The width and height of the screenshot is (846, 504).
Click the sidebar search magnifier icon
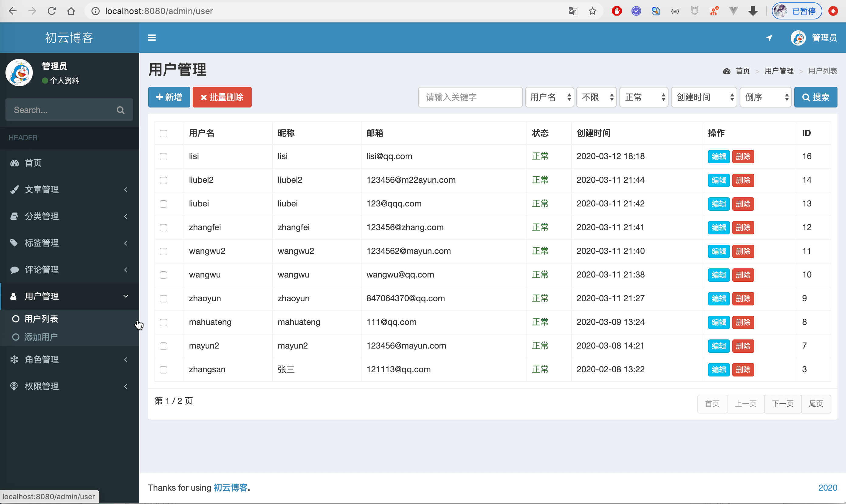pos(120,110)
